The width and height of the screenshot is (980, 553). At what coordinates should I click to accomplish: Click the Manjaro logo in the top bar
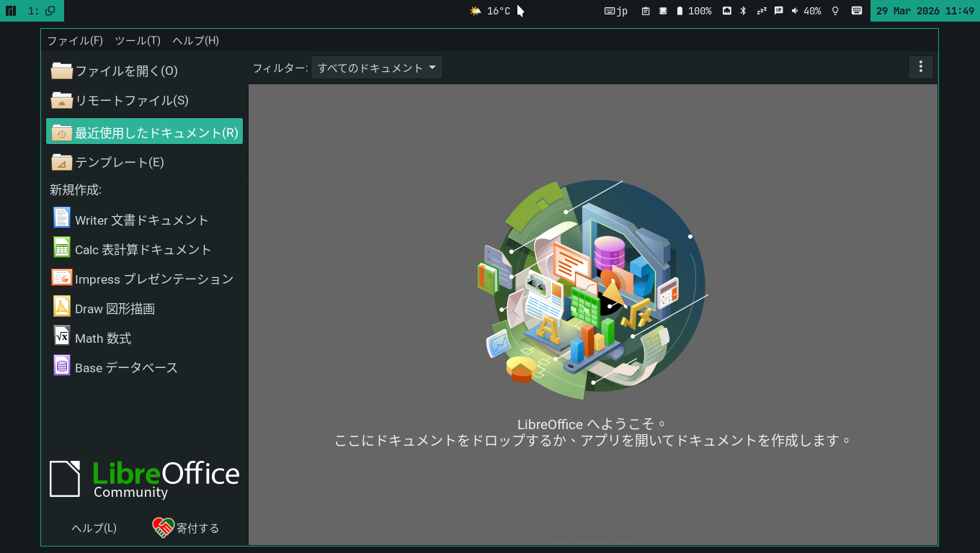11,11
